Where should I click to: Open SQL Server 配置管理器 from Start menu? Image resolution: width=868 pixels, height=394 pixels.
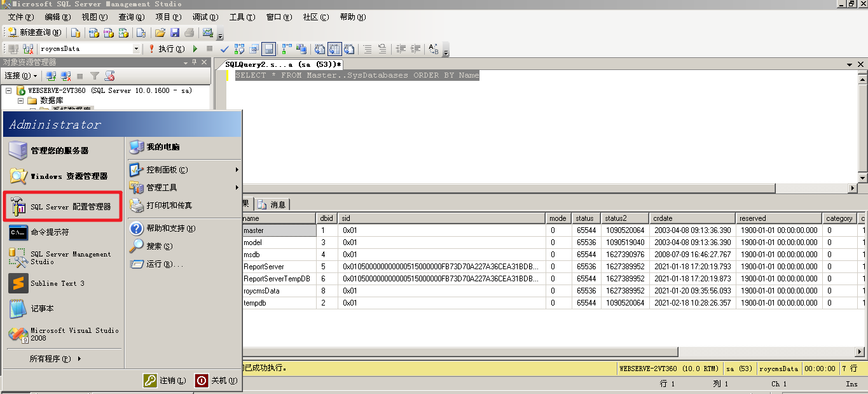62,207
